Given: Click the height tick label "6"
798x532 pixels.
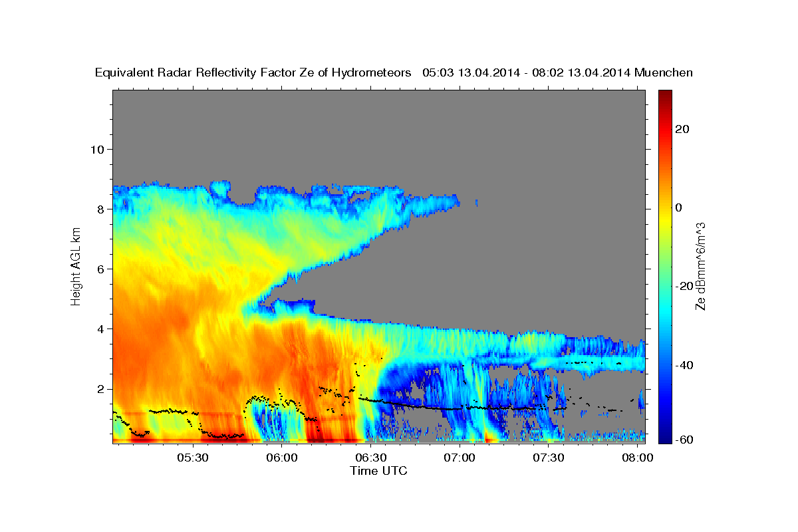Looking at the screenshot, I should 100,269.
